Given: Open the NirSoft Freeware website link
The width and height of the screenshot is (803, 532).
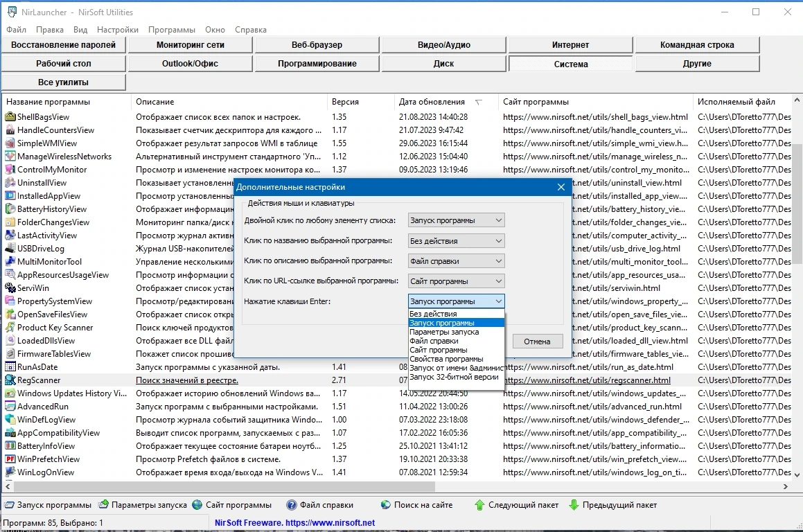Looking at the screenshot, I should coord(294,523).
